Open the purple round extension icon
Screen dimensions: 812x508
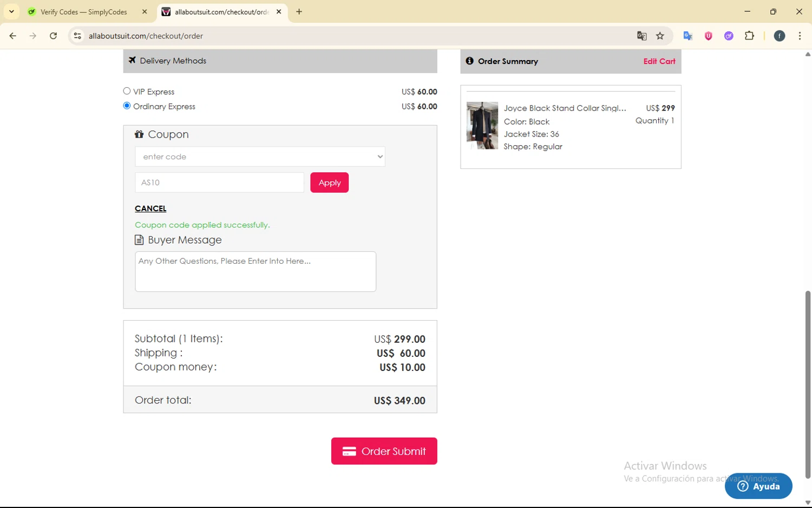729,36
